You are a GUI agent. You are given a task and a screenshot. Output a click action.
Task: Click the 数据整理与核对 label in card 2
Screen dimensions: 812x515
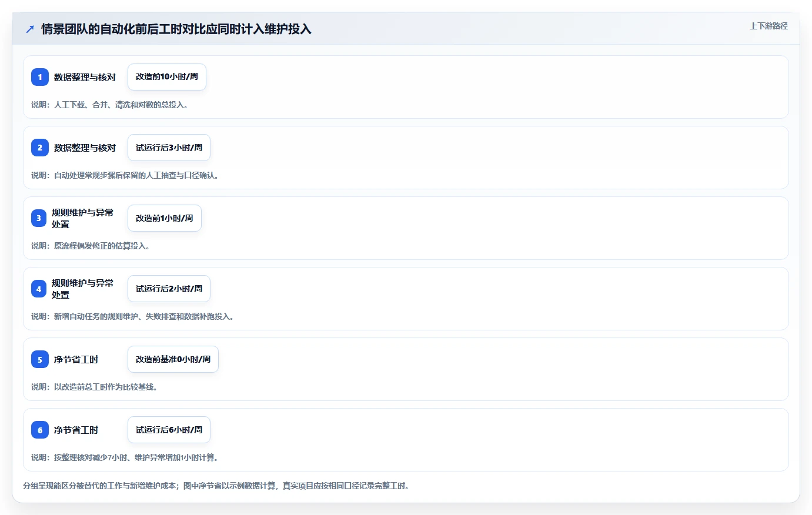[85, 148]
